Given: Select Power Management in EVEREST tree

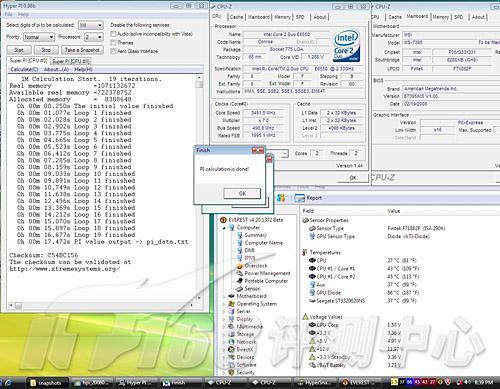Looking at the screenshot, I should (x=267, y=273).
